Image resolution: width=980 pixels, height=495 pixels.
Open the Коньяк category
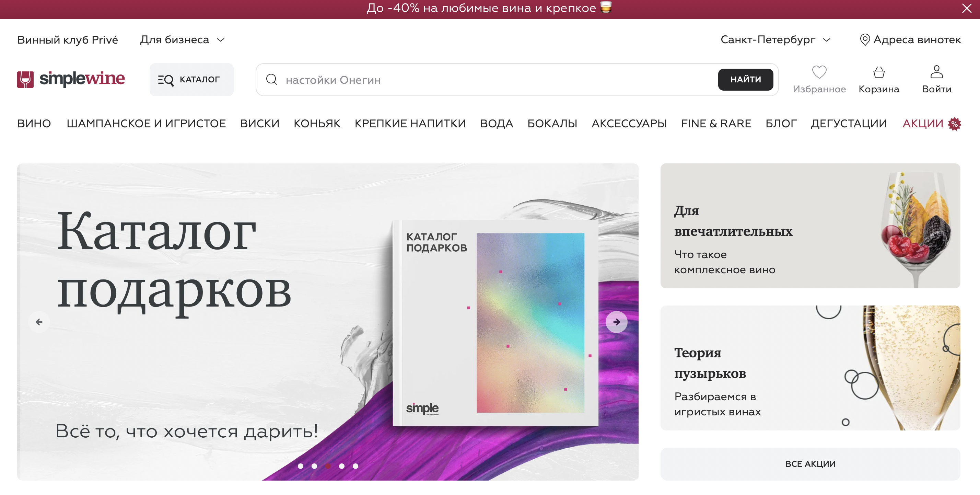pyautogui.click(x=317, y=124)
